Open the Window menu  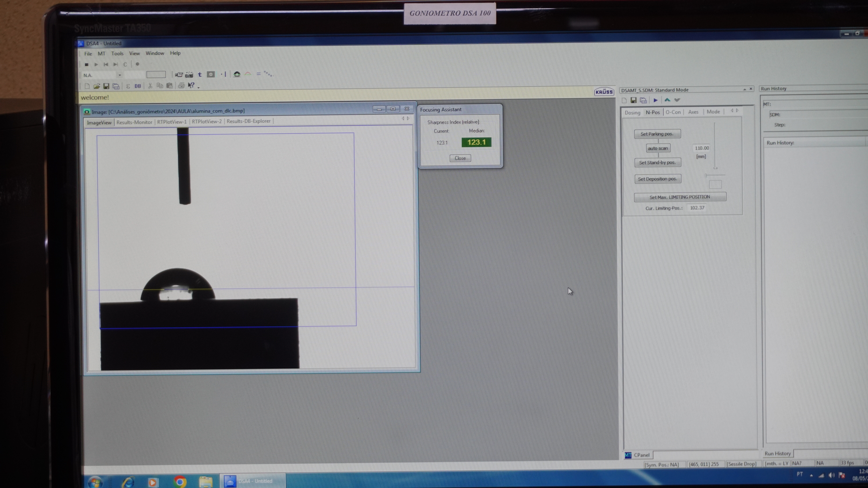coord(155,53)
